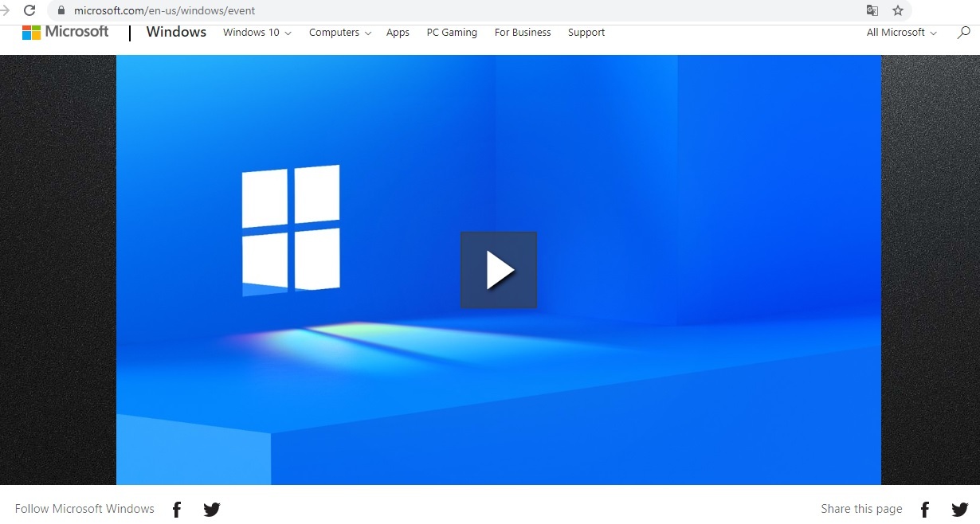Click the forward navigation arrow
The image size is (980, 524).
point(5,11)
